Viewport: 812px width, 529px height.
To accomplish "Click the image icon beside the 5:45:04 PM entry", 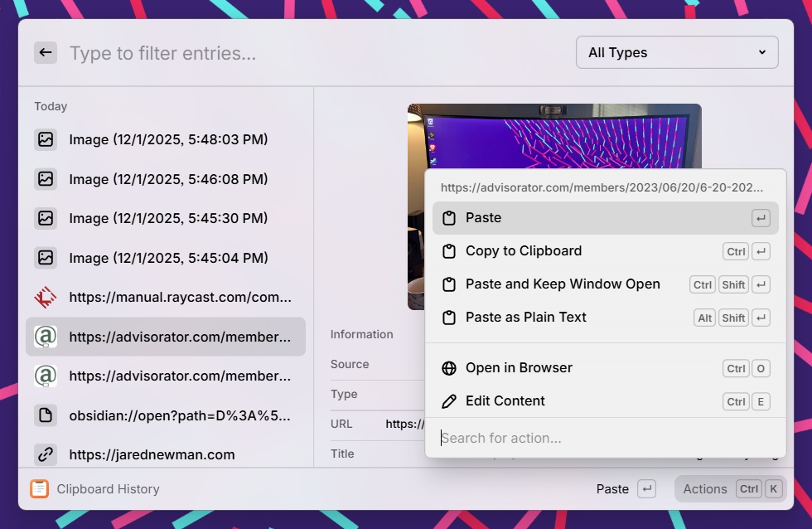I will 46,258.
